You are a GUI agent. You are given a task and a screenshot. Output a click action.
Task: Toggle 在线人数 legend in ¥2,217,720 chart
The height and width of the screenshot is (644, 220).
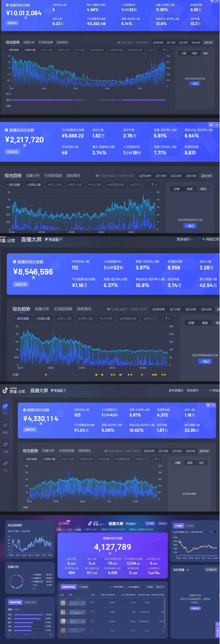pos(34,185)
